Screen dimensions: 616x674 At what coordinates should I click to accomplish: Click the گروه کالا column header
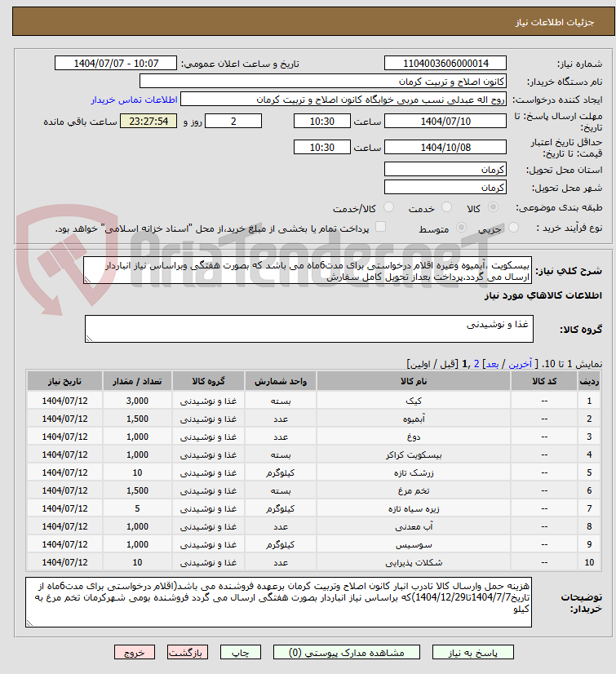pos(209,381)
